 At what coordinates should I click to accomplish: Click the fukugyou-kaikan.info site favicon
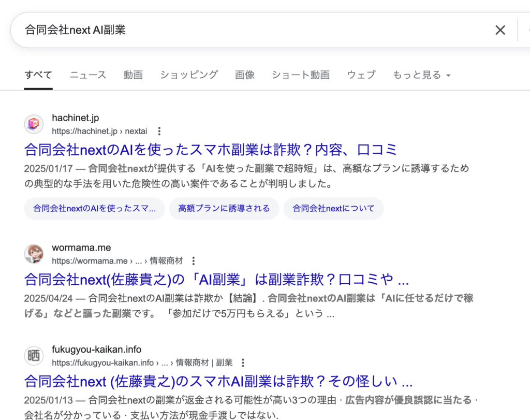34,356
